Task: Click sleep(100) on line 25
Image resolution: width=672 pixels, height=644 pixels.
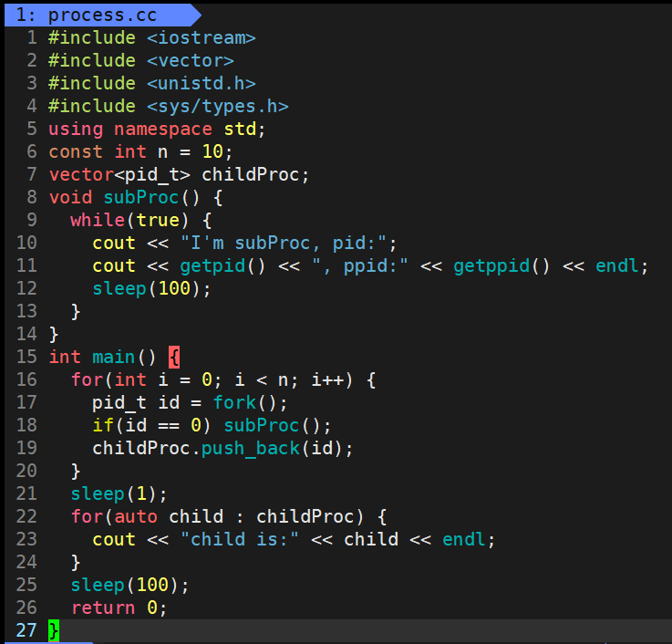Action: 124,585
